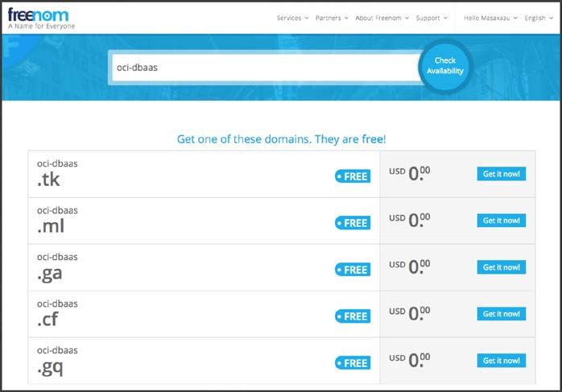562x392 pixels.
Task: Expand the Services menu
Action: pos(292,18)
